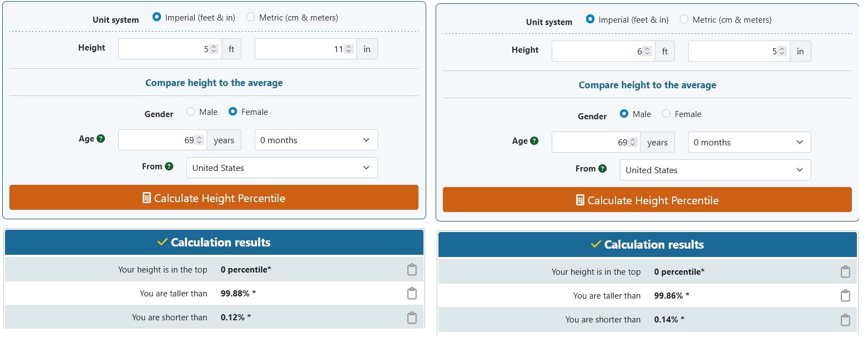Viewport: 868px width, 353px height.
Task: Adjust age years stepper in left panel
Action: pyautogui.click(x=200, y=140)
